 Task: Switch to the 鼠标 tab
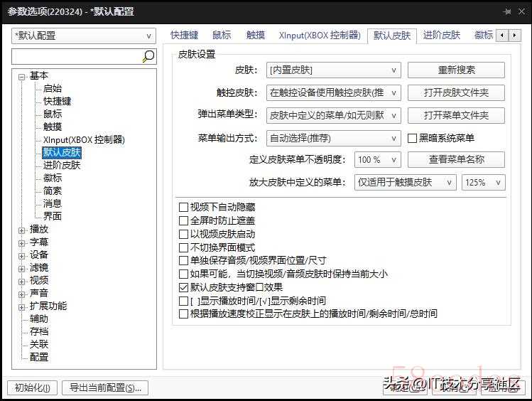tap(222, 35)
